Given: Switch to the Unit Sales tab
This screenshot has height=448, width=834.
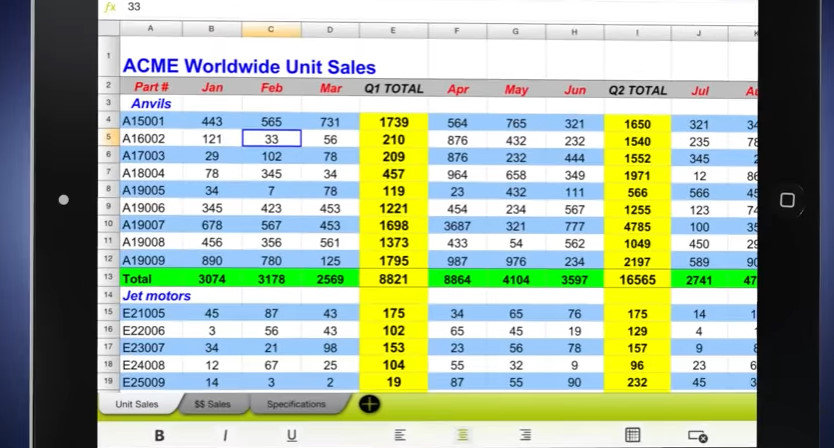Looking at the screenshot, I should [137, 404].
